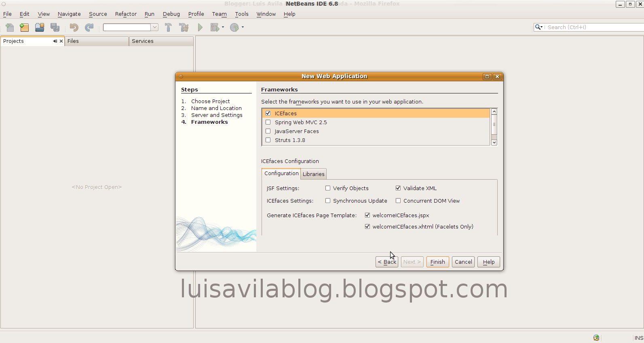This screenshot has width=644, height=343.
Task: Open the Source menu
Action: [98, 14]
